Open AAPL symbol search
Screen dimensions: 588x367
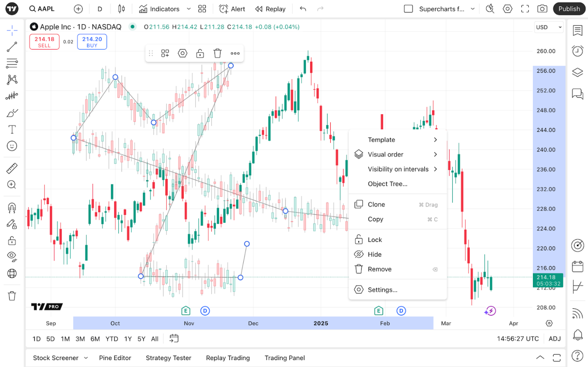coord(42,9)
